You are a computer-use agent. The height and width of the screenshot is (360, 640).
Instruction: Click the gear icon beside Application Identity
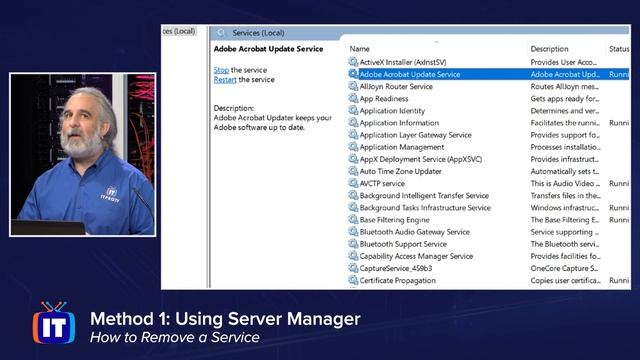[x=353, y=110]
